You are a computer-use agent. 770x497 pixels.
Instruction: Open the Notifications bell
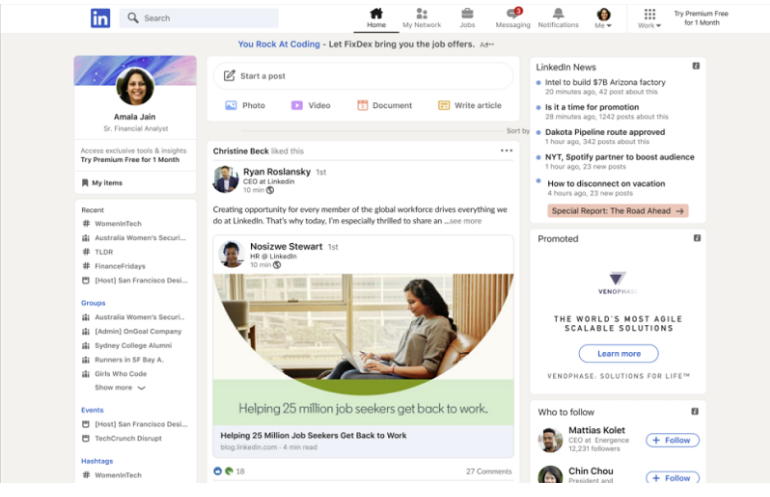[x=558, y=19]
